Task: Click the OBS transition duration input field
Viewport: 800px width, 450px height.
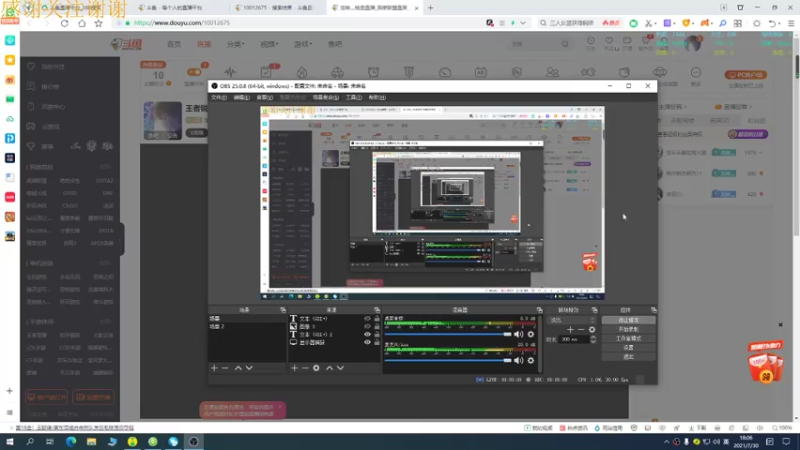Action: (x=573, y=339)
